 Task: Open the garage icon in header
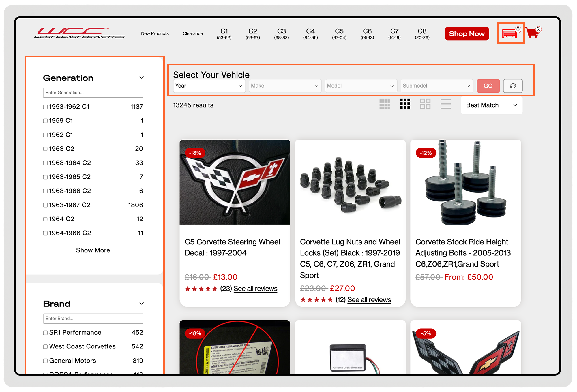(510, 33)
